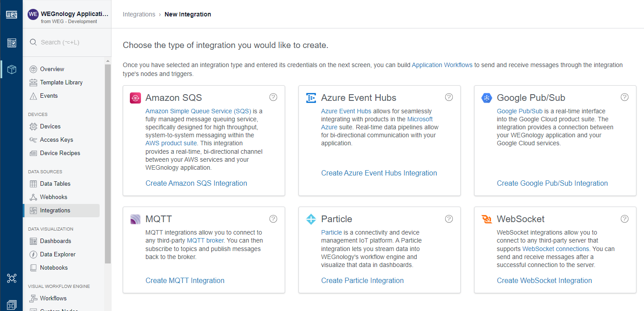Open help for Google Pub/Sub card
Image resolution: width=644 pixels, height=311 pixels.
coord(625,97)
